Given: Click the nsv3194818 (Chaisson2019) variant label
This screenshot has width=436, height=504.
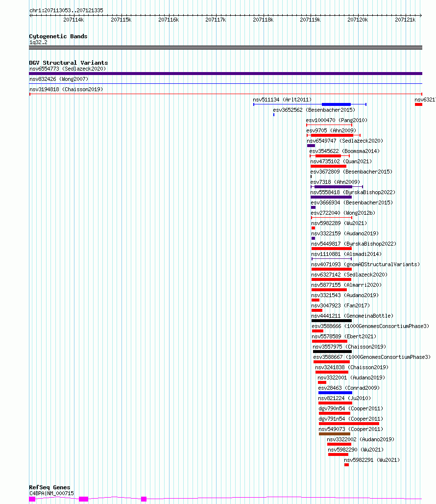Looking at the screenshot, I should 66,89.
